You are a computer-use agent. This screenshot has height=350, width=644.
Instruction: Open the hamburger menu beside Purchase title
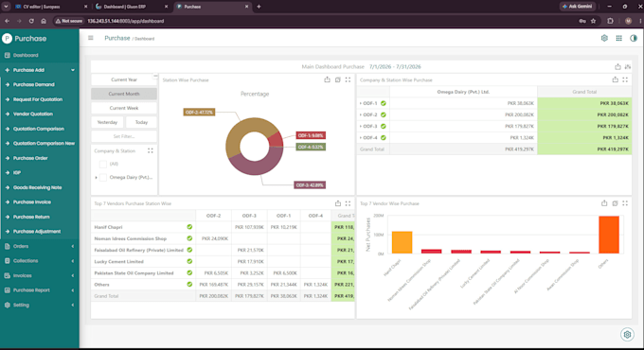click(x=91, y=38)
